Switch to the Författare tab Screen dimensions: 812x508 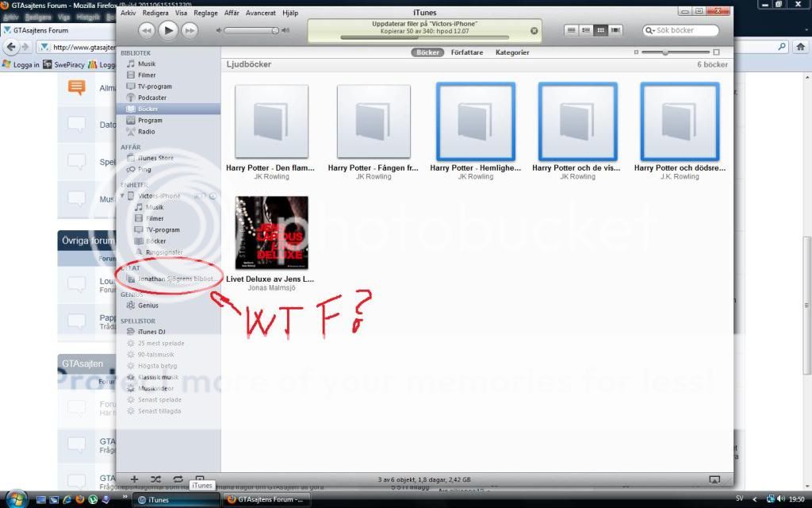[468, 52]
